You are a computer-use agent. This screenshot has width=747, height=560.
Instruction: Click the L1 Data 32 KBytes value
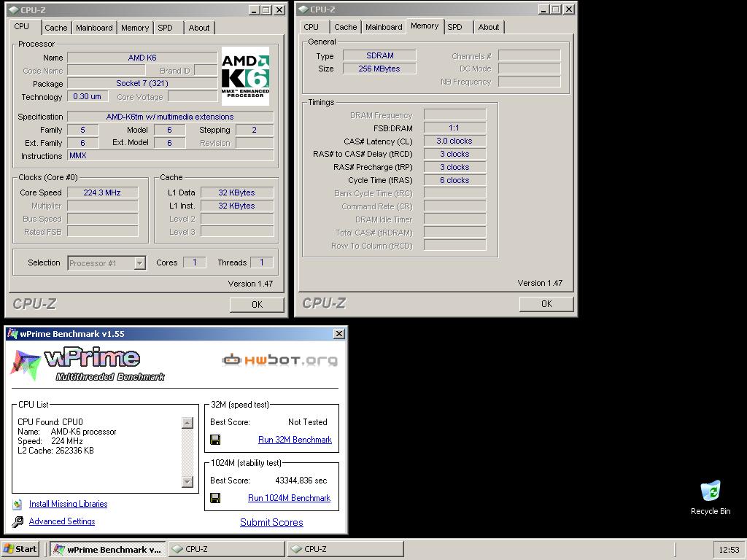pyautogui.click(x=237, y=192)
